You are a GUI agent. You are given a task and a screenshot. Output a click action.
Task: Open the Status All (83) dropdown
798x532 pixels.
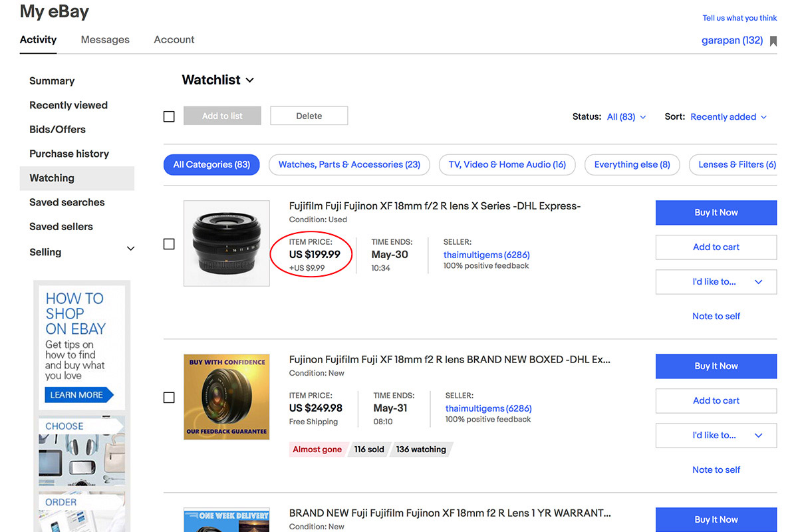pyautogui.click(x=626, y=117)
